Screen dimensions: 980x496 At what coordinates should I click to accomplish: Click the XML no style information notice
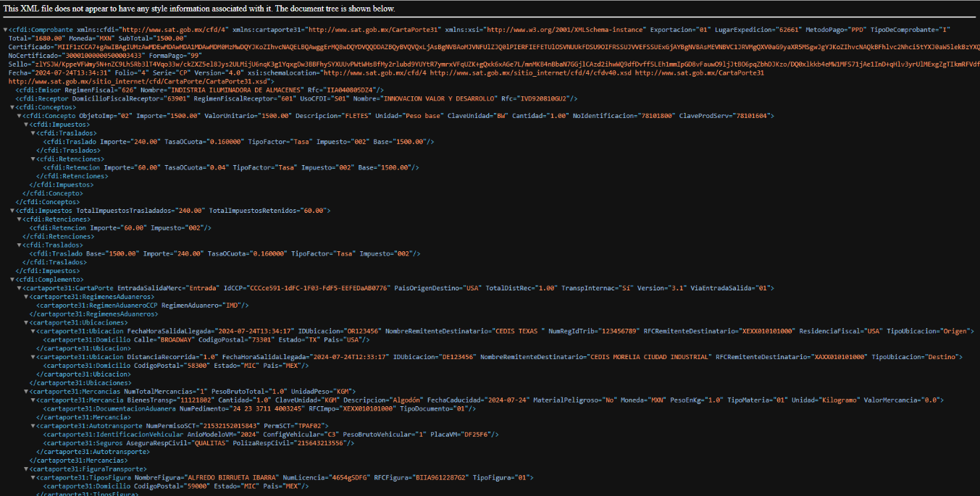(x=198, y=9)
